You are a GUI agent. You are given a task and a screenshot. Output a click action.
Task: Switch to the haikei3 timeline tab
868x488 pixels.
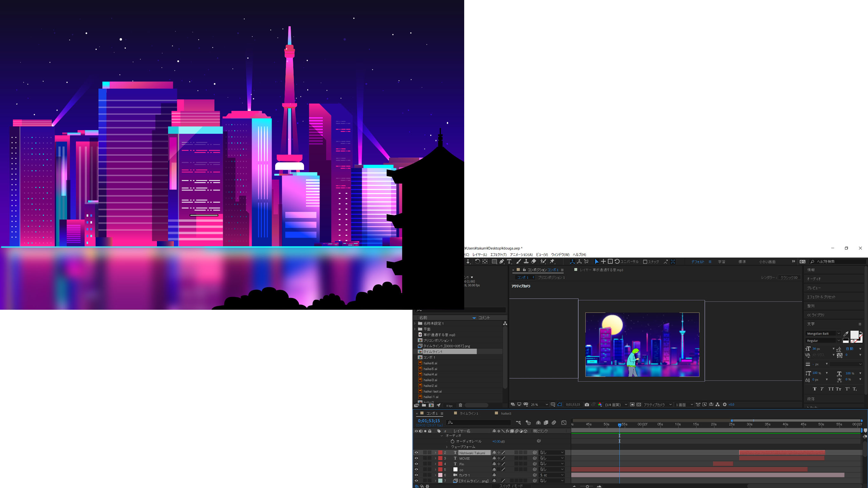506,414
